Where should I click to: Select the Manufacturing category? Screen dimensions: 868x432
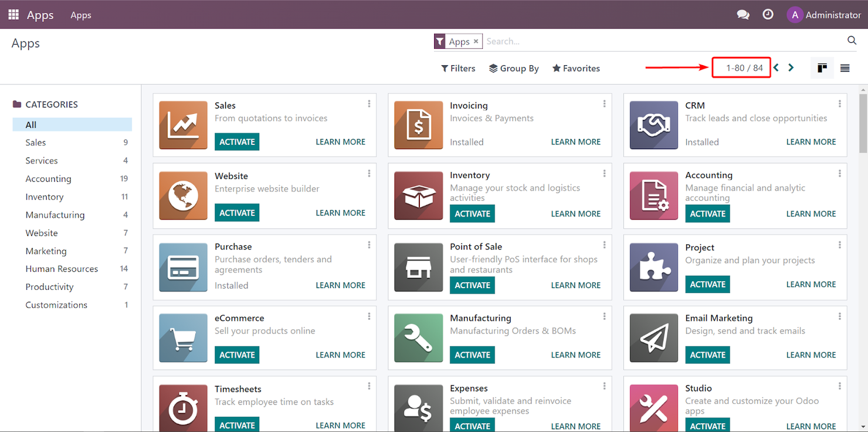[x=72, y=215]
